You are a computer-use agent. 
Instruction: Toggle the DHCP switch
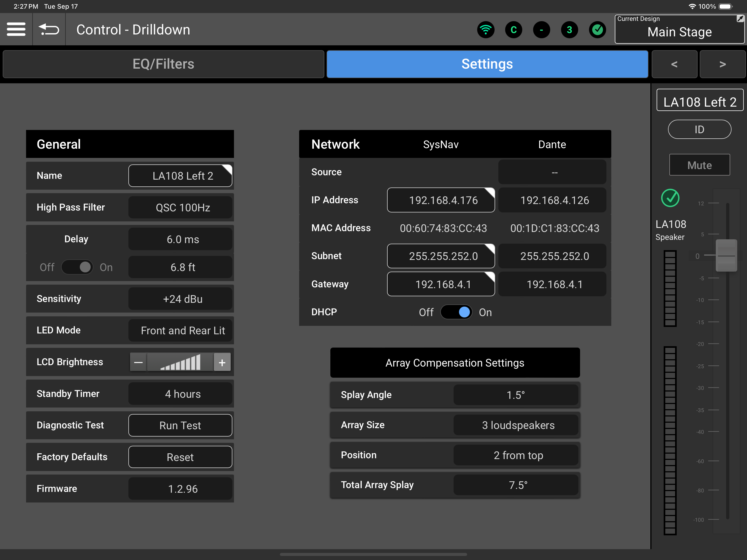point(456,312)
